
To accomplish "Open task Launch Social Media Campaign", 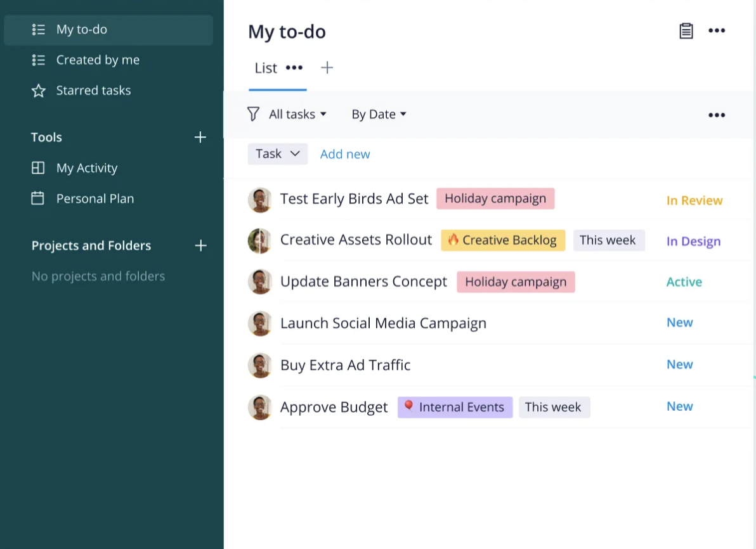I will coord(383,323).
